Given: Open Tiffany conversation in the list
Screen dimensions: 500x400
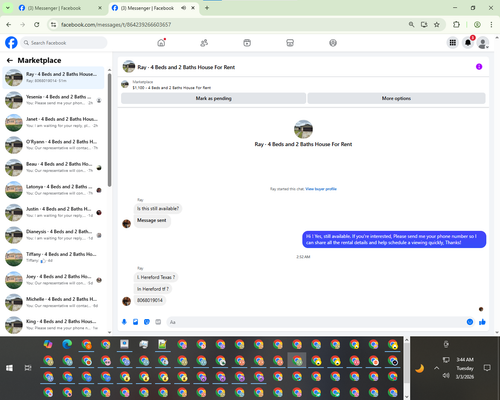Looking at the screenshot, I should tap(53, 257).
